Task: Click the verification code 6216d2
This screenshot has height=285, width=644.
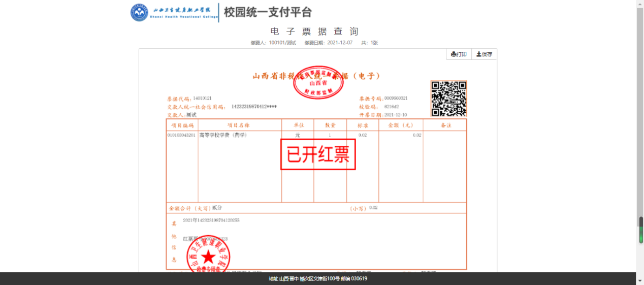Action: tap(391, 107)
